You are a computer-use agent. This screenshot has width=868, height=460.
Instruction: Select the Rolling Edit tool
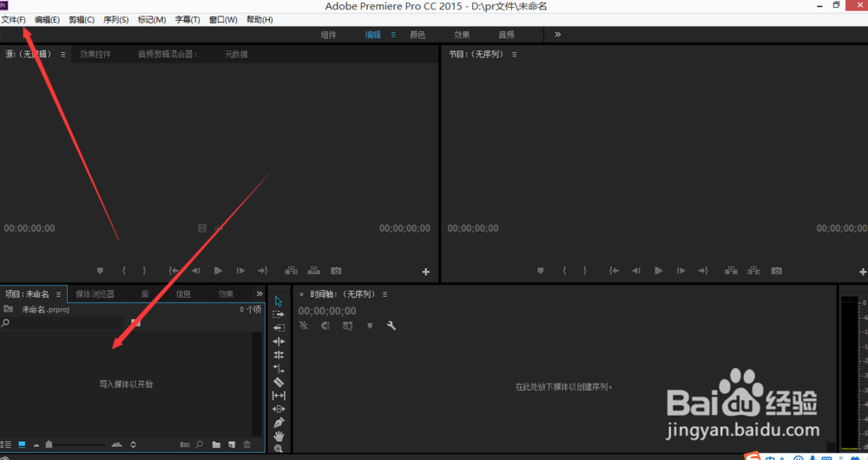tap(279, 355)
